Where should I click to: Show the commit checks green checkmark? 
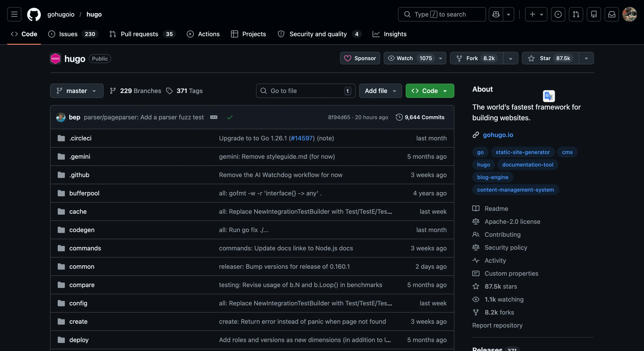pos(230,117)
